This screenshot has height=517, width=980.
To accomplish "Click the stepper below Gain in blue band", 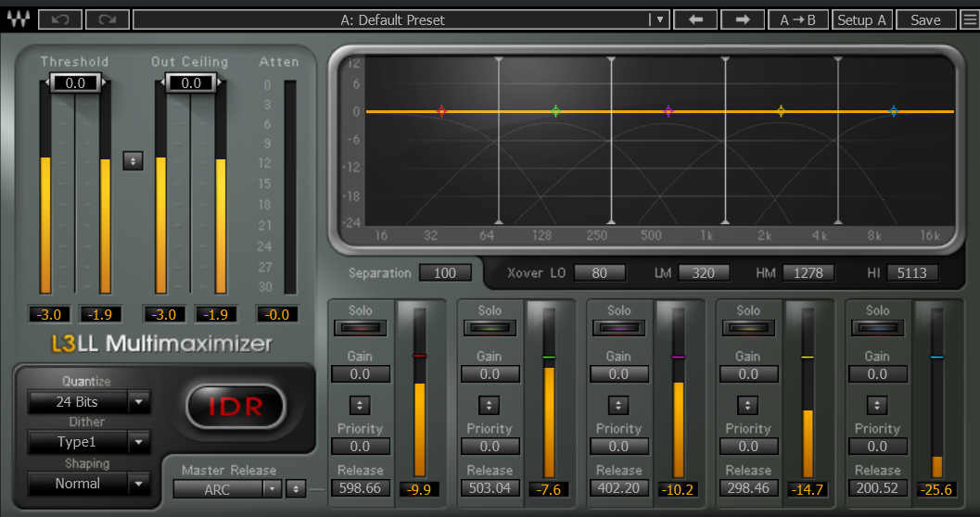I will (877, 405).
